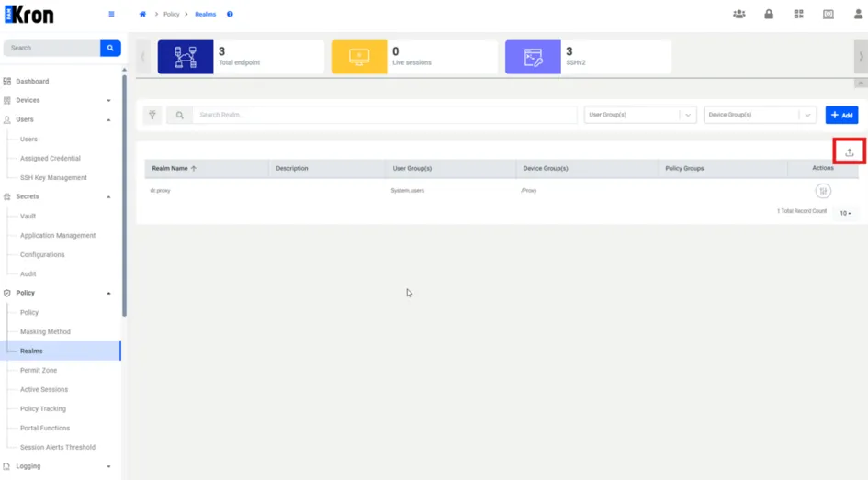Open Audit under Secrets
Screen dimensions: 868x480
[x=28, y=274]
